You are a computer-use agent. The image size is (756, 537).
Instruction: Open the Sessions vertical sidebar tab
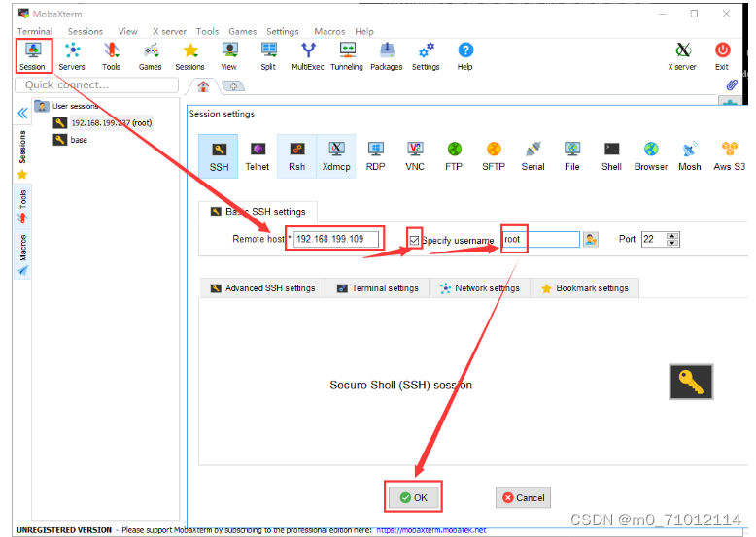pos(22,154)
